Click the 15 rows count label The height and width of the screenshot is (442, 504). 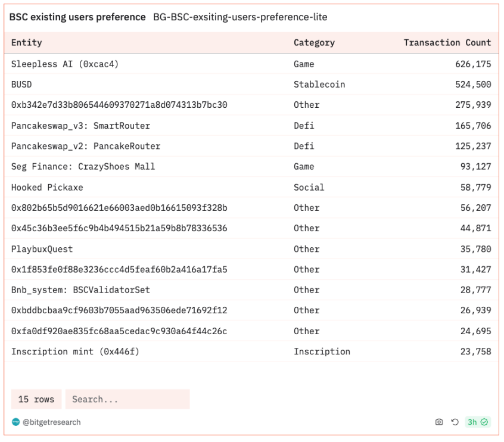pyautogui.click(x=36, y=399)
